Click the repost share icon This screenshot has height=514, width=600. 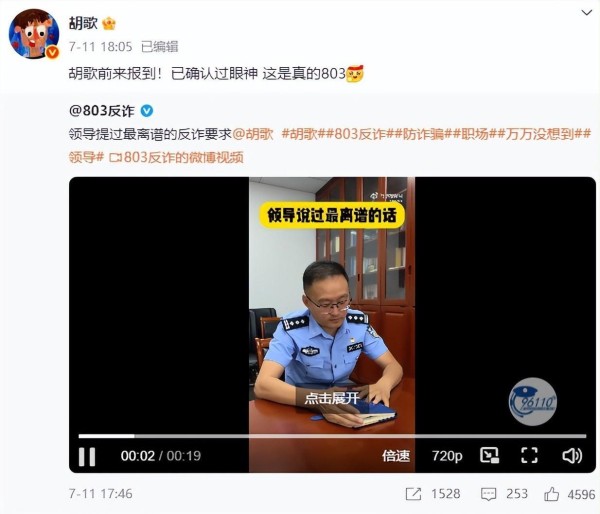click(x=413, y=494)
